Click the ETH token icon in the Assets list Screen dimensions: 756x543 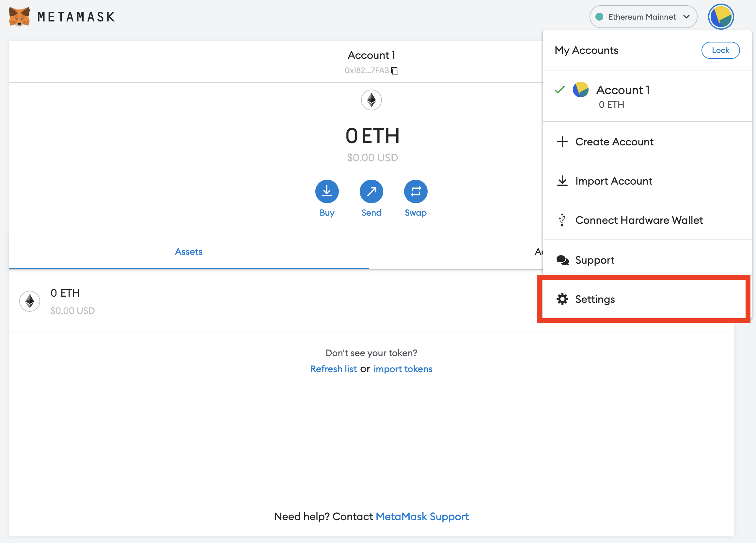[x=30, y=301]
